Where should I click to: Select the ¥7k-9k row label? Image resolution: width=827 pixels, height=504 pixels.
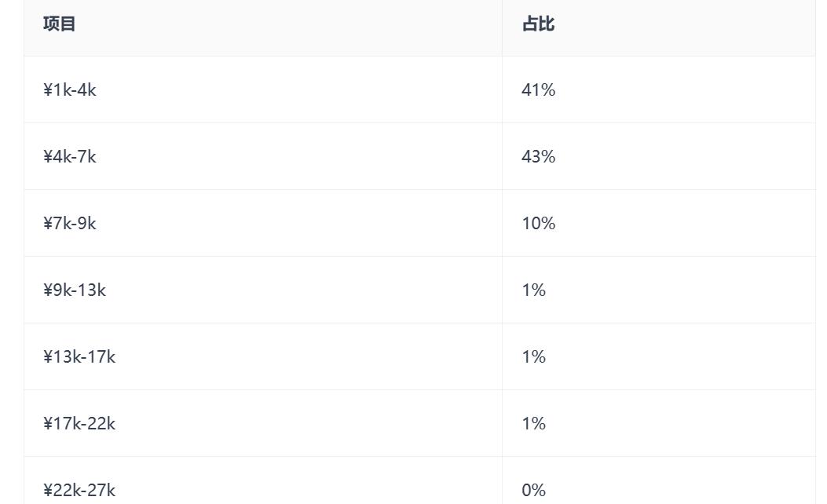70,223
